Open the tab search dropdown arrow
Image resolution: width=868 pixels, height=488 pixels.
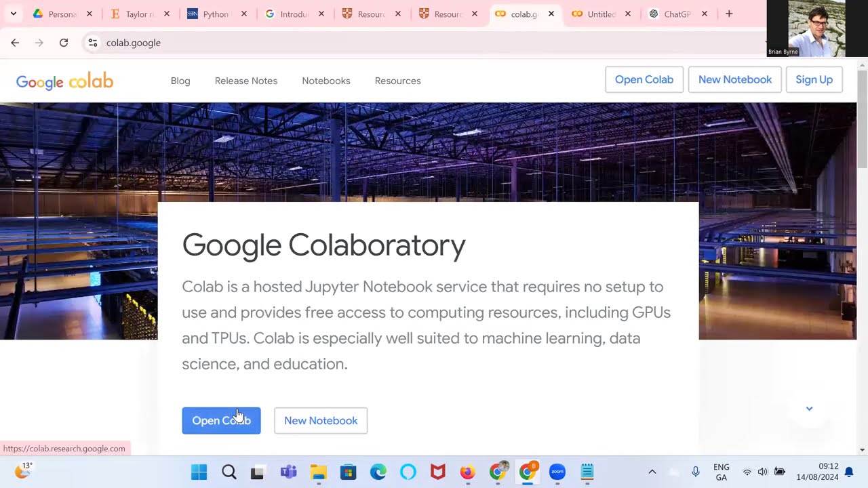13,14
